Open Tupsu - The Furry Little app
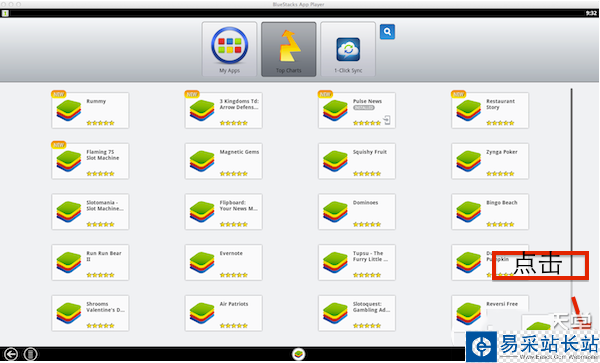 point(357,262)
